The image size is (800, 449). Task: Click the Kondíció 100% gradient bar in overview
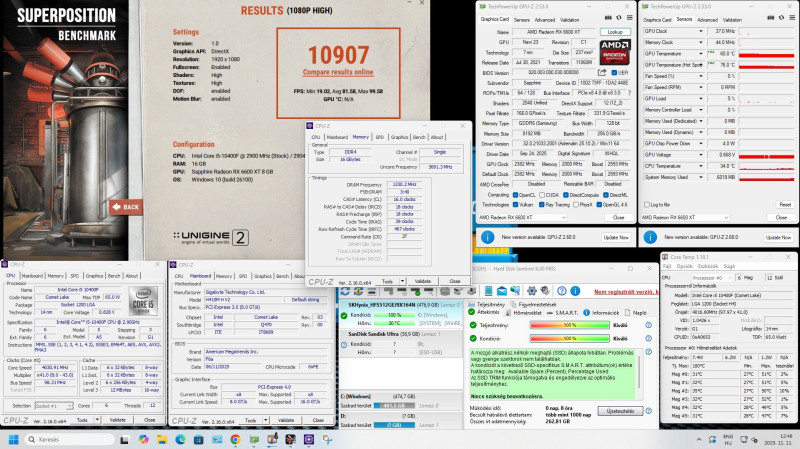pyautogui.click(x=569, y=338)
